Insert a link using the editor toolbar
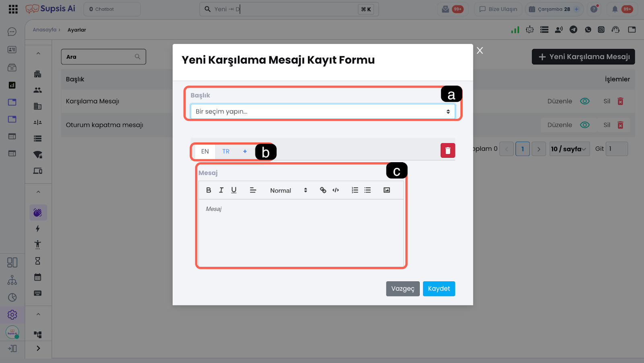This screenshot has height=363, width=644. 323,190
